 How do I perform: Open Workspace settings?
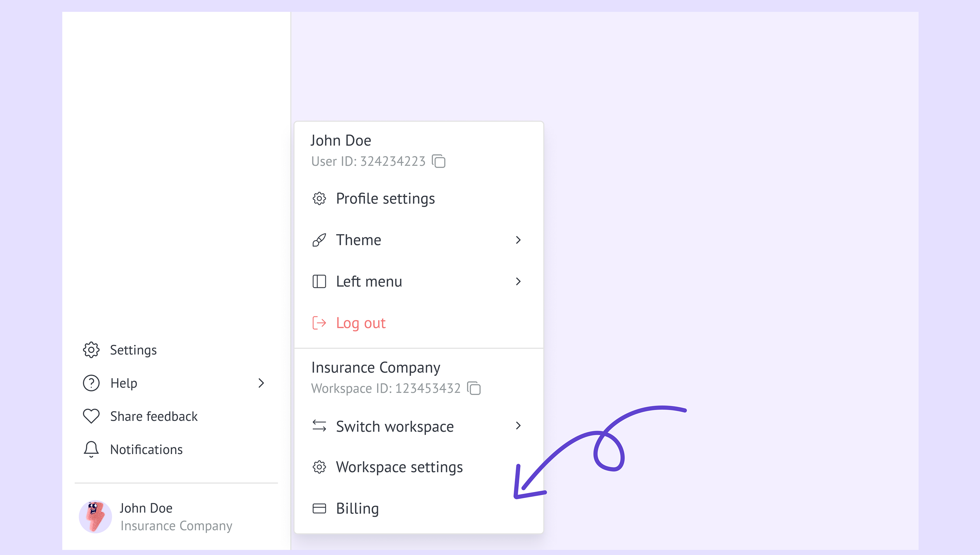click(399, 467)
